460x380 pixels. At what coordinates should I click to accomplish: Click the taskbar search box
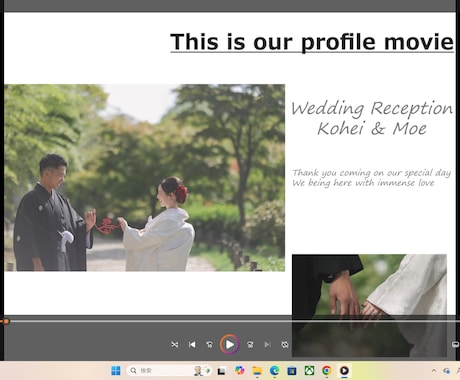[x=169, y=370]
